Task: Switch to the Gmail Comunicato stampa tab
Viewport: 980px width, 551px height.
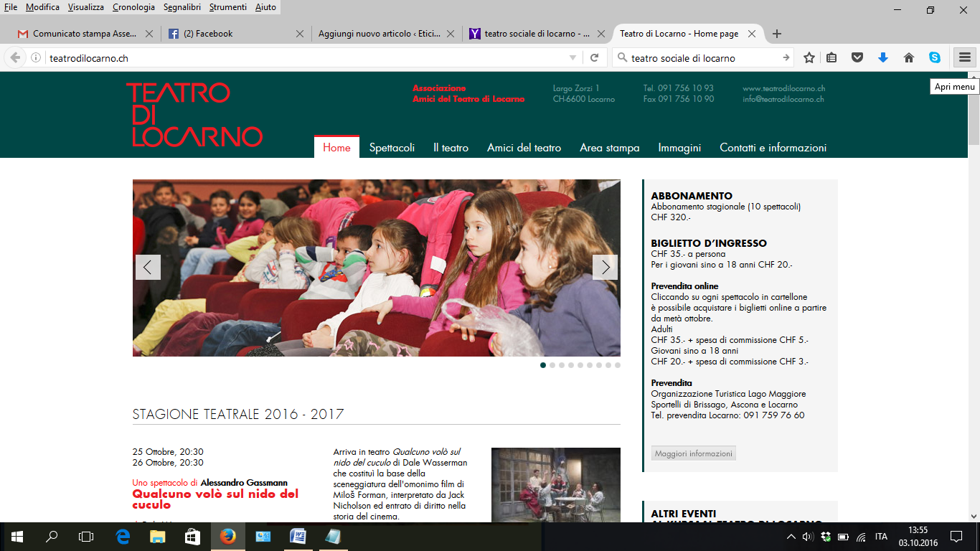Action: point(85,34)
